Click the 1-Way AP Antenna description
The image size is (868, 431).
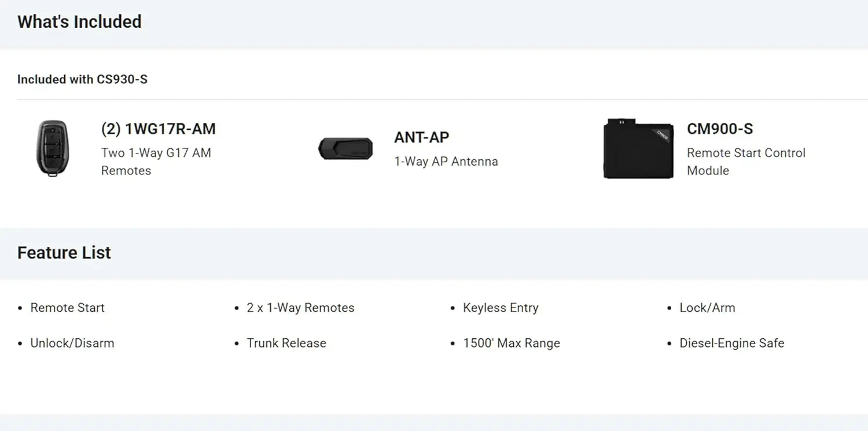click(446, 162)
